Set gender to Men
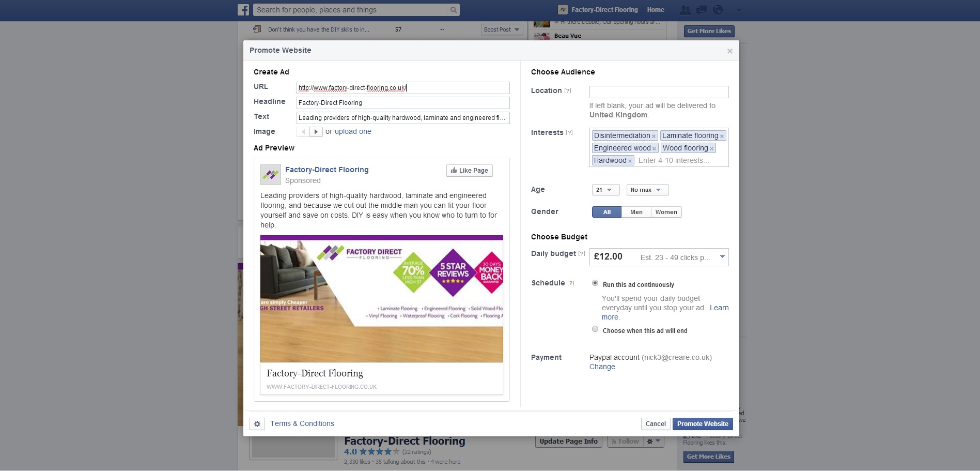The image size is (980, 471). 636,212
